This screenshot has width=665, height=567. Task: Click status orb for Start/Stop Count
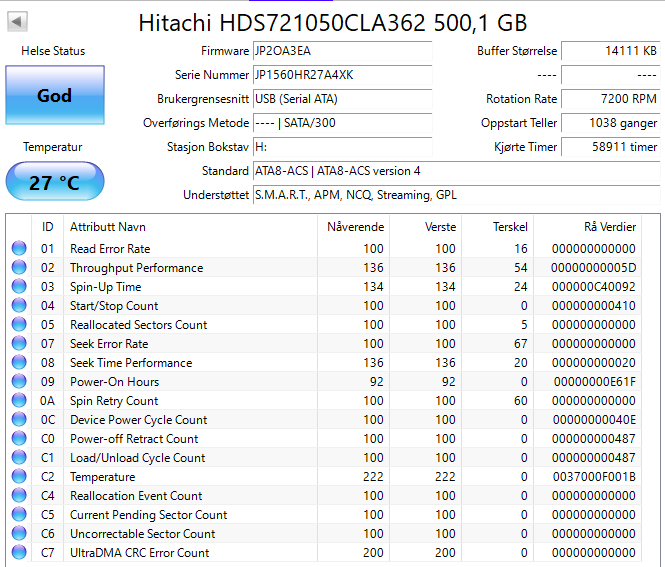tap(19, 305)
